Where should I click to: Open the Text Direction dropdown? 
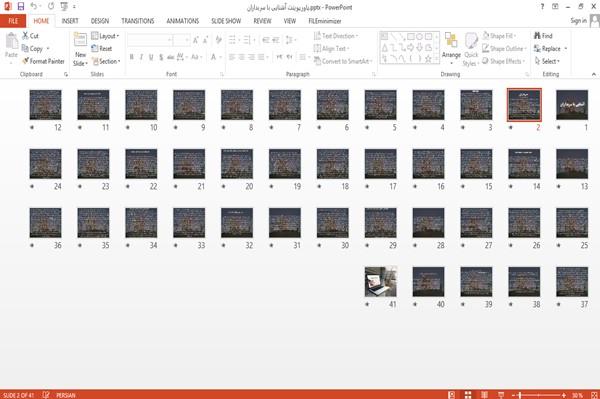pos(336,36)
